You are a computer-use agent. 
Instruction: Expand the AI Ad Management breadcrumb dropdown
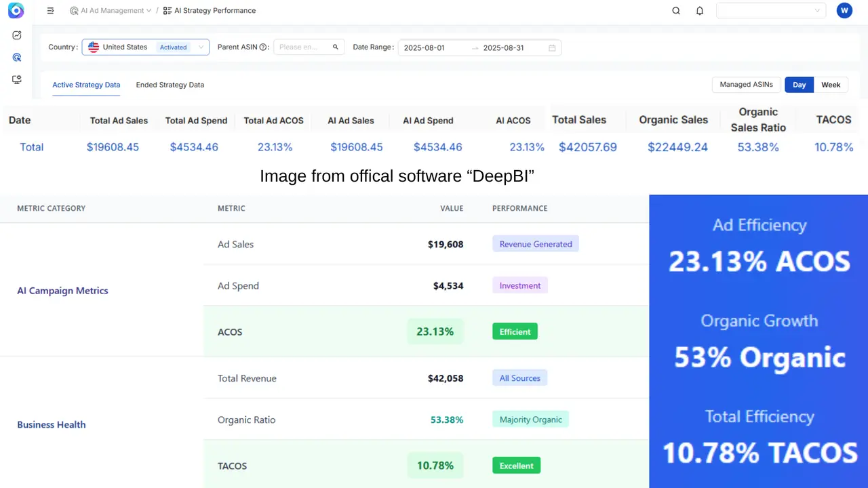click(x=149, y=10)
